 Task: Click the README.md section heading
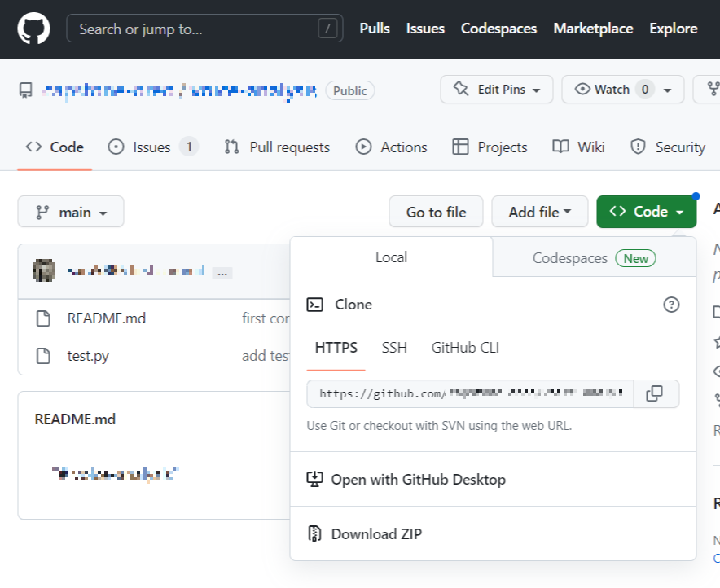[x=75, y=419]
